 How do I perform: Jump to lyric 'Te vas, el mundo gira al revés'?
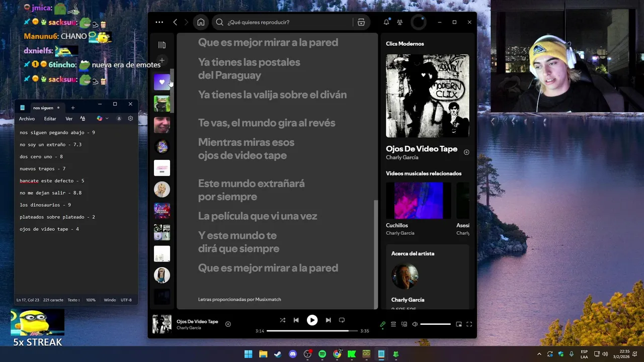[x=267, y=123]
